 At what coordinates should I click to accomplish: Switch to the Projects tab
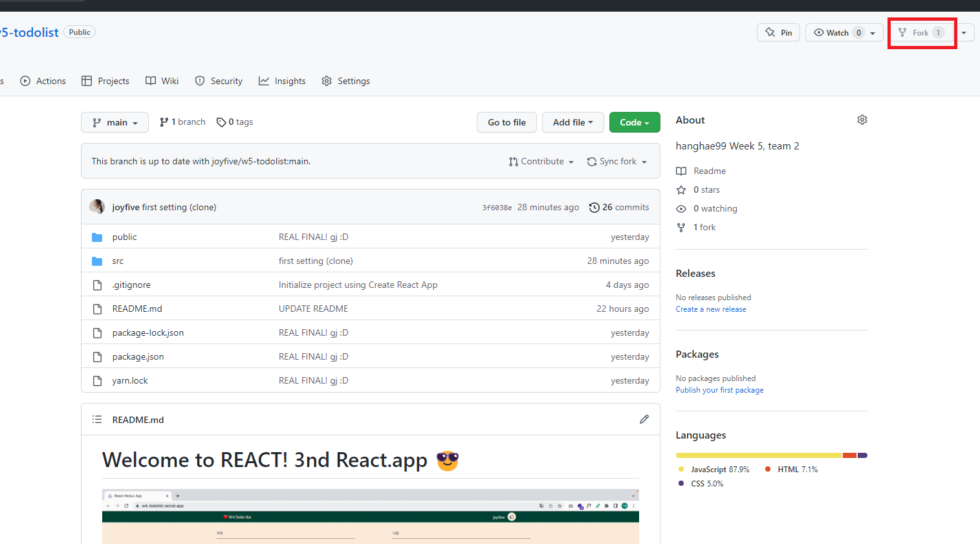(105, 81)
